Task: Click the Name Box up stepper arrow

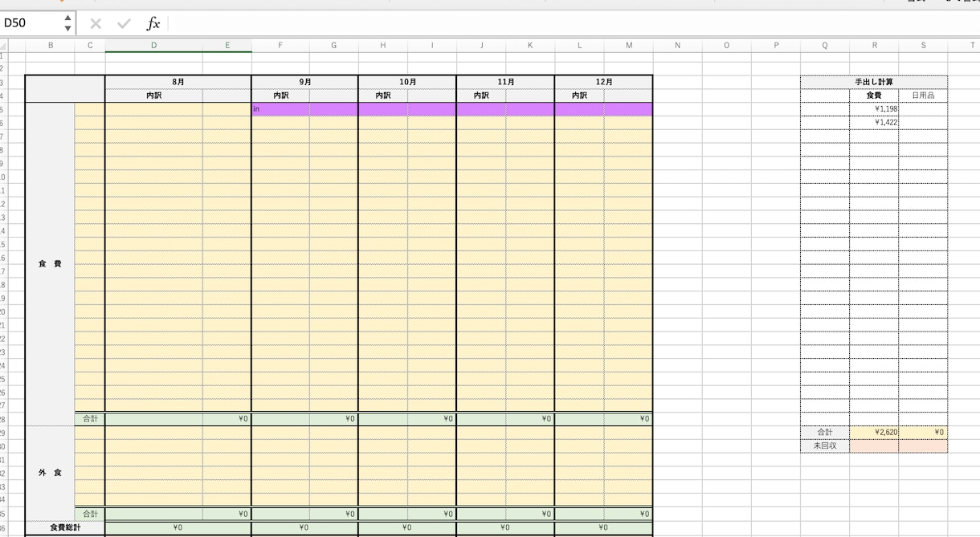Action: pos(67,18)
